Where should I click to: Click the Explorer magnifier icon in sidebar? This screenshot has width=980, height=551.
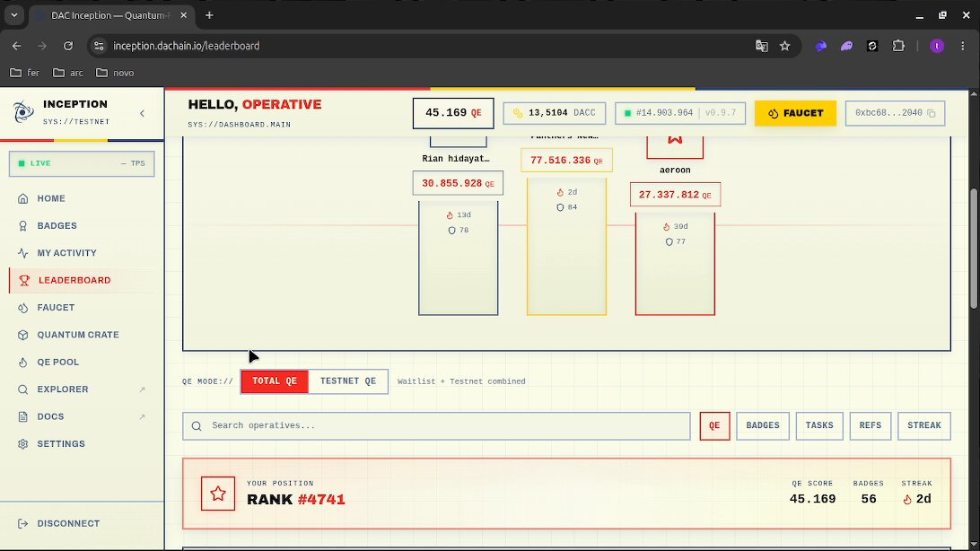click(23, 389)
